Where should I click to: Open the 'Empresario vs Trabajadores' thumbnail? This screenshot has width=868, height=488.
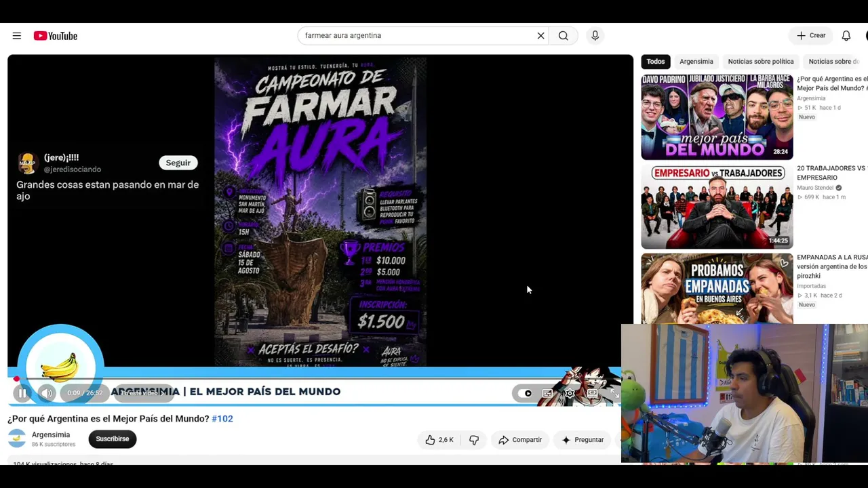[x=717, y=207]
